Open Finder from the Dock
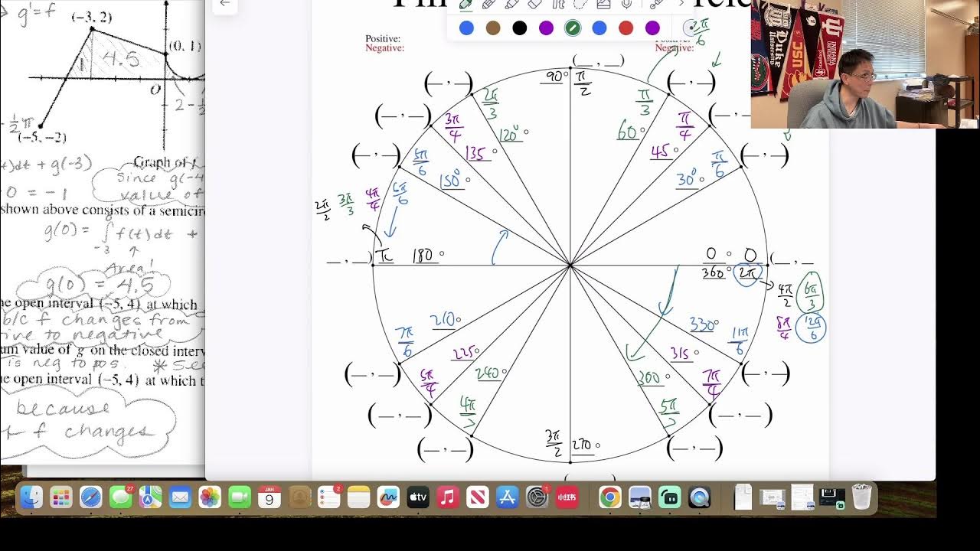980x551 pixels. [x=31, y=497]
